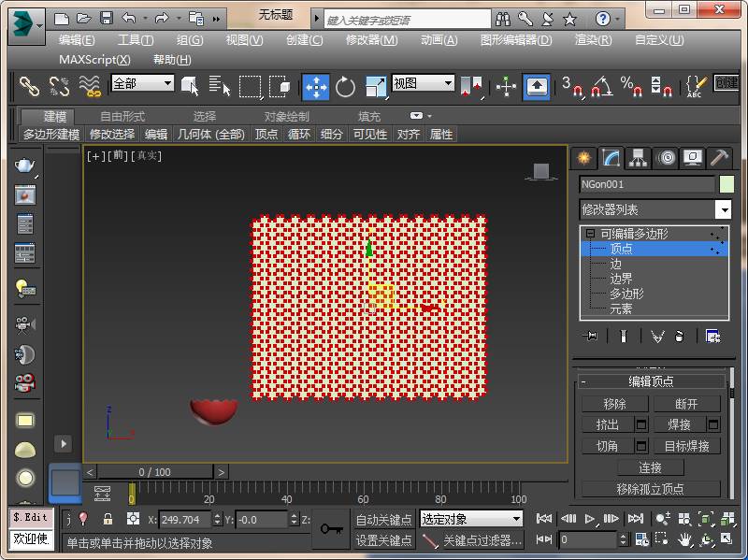Open the 3ds Max application menu

click(26, 26)
